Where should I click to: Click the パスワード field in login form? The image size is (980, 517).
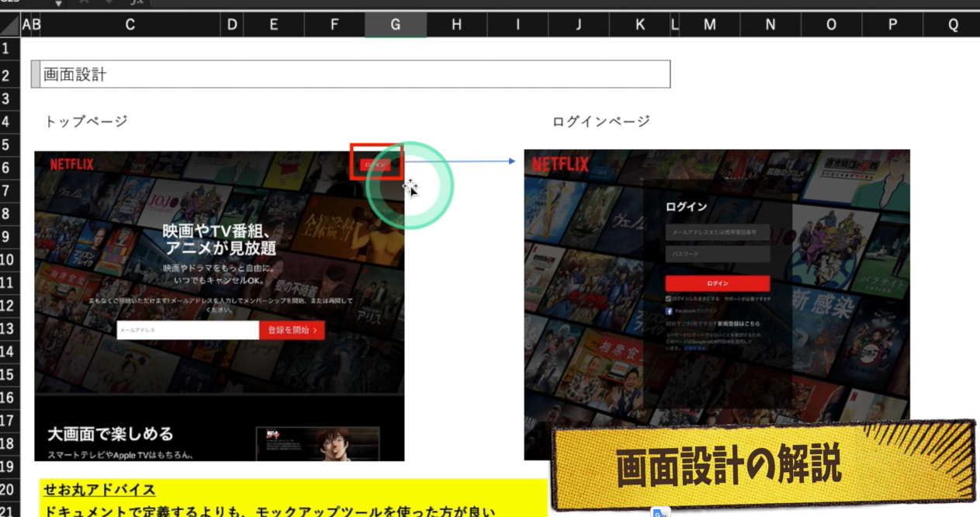coord(718,254)
